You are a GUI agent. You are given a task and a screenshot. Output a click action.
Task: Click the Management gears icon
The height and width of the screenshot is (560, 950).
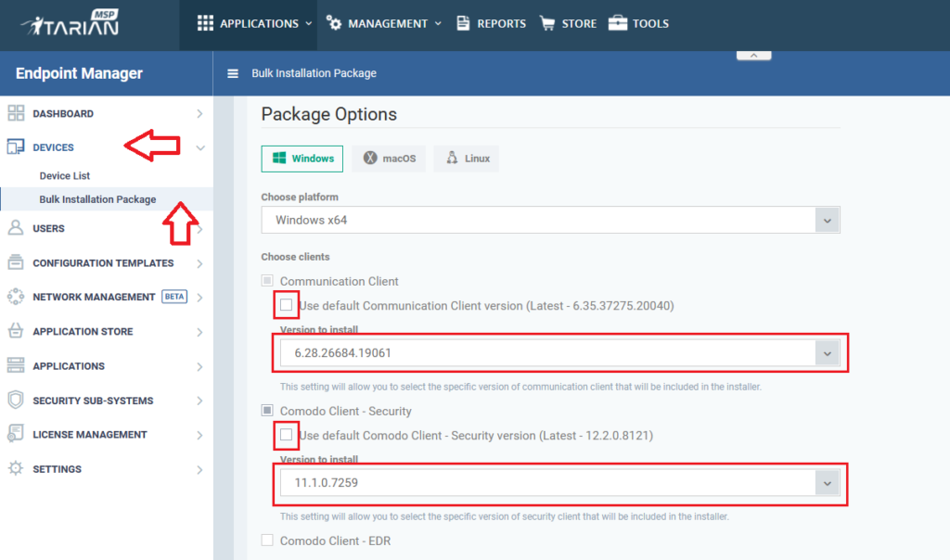(334, 23)
